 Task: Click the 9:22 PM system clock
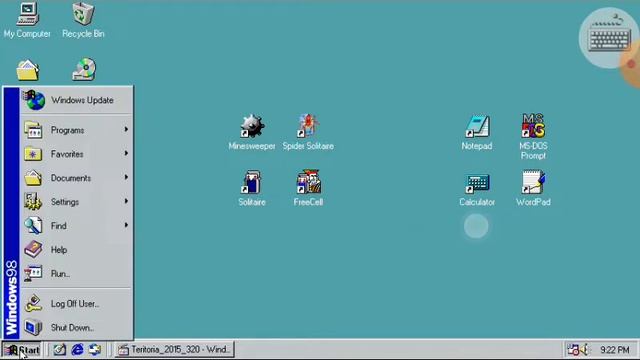point(614,350)
